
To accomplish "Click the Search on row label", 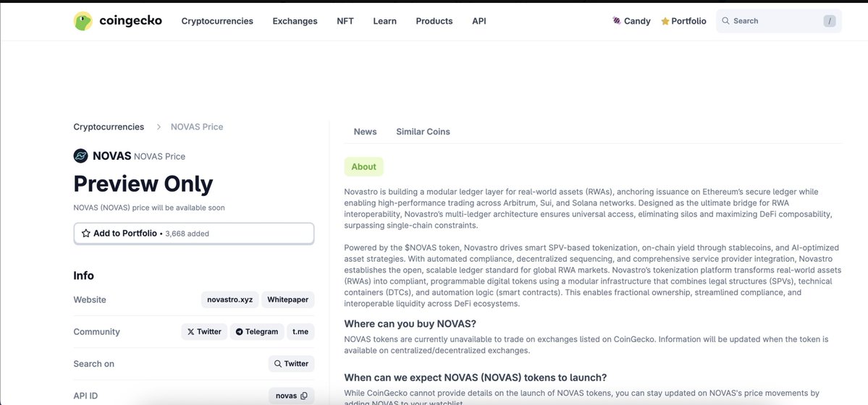I will pyautogui.click(x=94, y=364).
